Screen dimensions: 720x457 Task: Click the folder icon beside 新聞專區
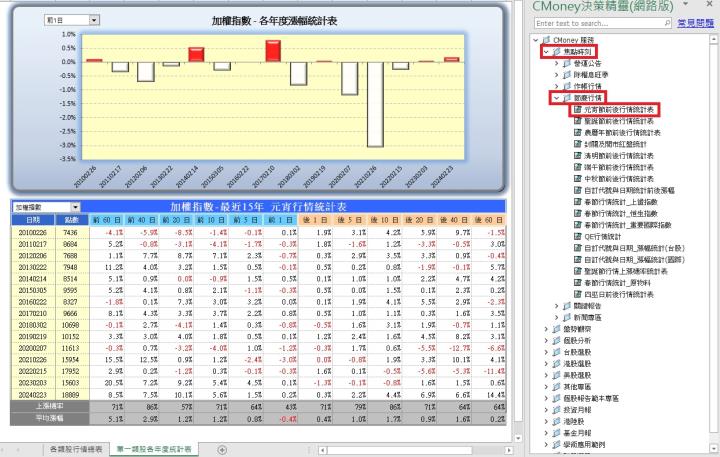[567, 317]
